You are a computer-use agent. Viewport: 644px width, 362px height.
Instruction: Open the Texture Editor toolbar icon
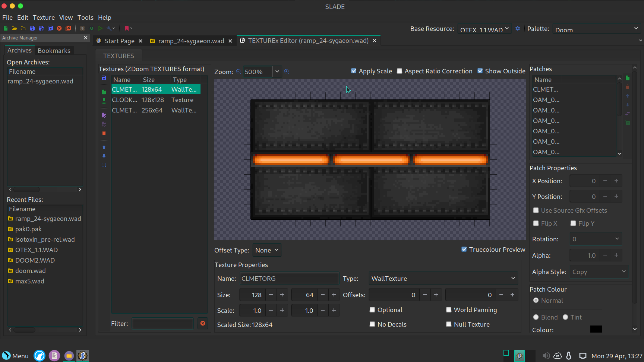(82, 28)
